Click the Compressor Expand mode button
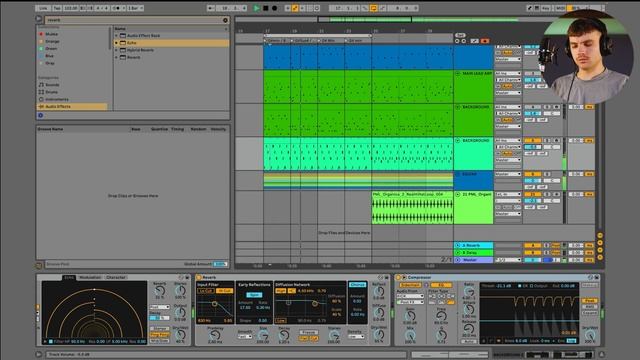The height and width of the screenshot is (360, 640). 589,312
